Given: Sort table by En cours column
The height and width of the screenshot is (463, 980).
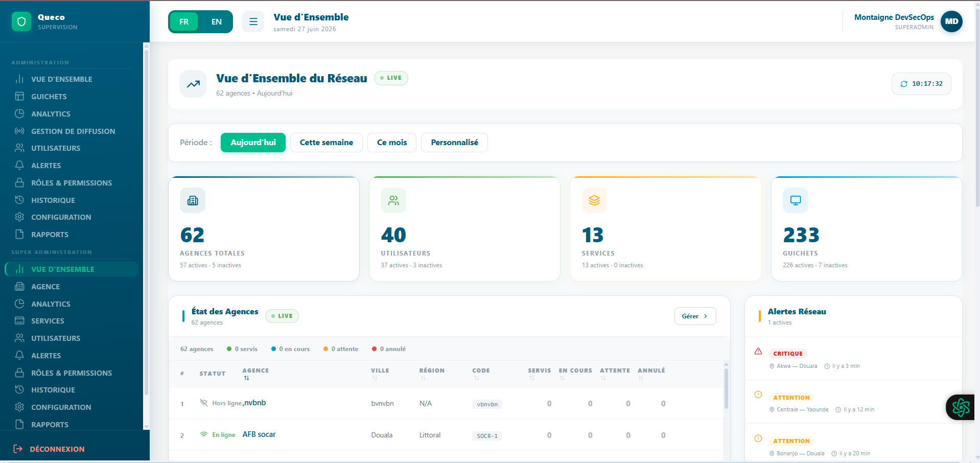Looking at the screenshot, I should [575, 374].
